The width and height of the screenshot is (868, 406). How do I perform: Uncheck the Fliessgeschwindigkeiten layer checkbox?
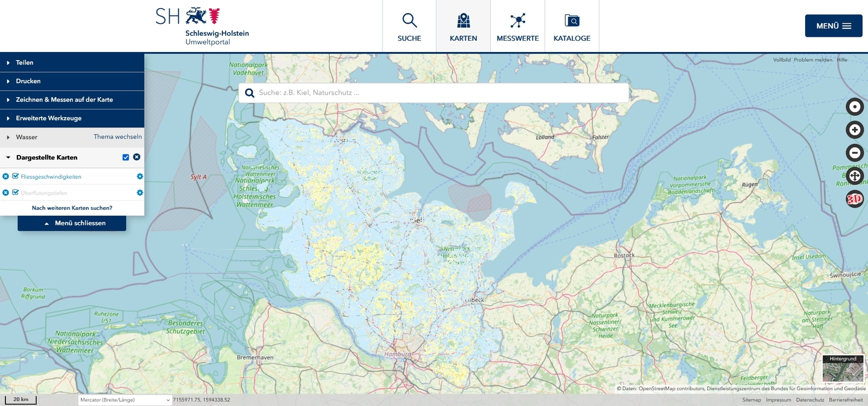[16, 176]
